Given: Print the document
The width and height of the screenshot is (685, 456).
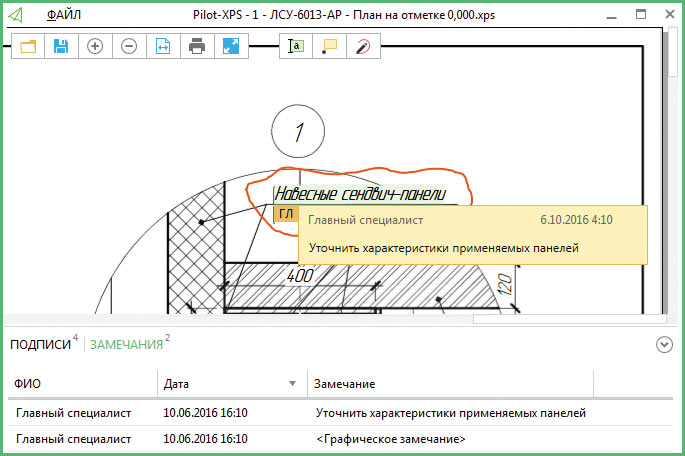Looking at the screenshot, I should [x=197, y=46].
